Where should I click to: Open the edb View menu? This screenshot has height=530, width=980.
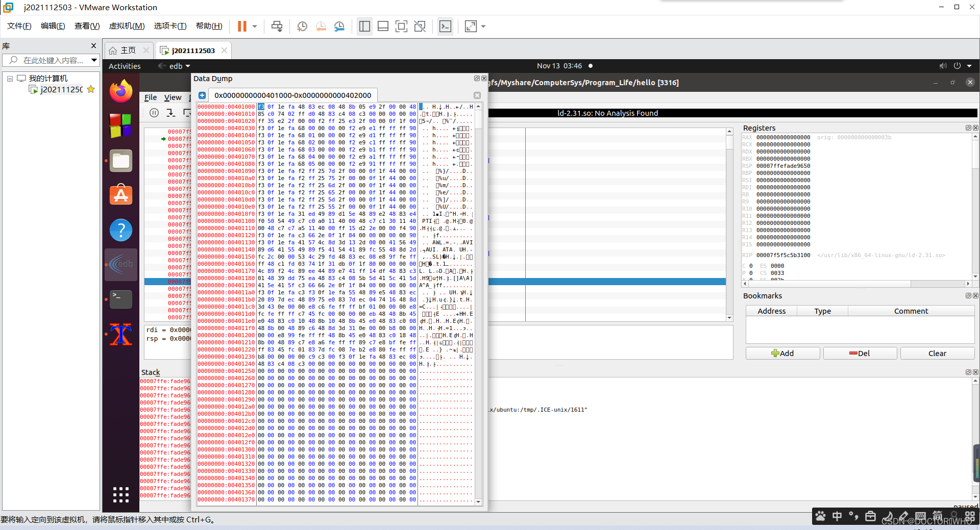tap(173, 97)
